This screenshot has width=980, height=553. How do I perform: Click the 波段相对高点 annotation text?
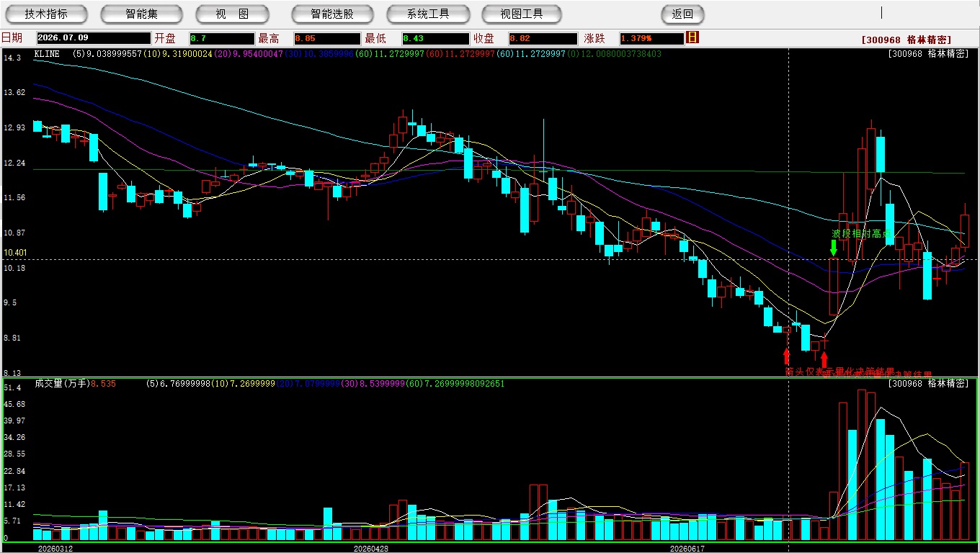click(x=862, y=233)
